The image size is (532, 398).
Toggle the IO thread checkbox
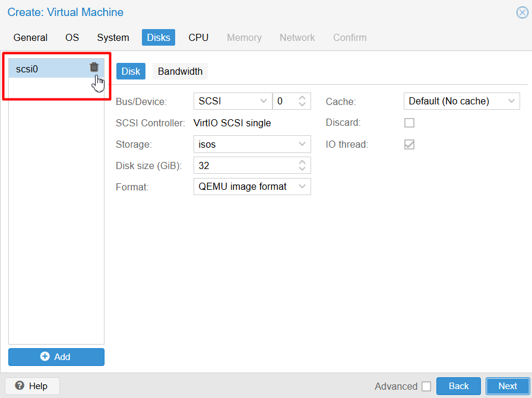[409, 144]
